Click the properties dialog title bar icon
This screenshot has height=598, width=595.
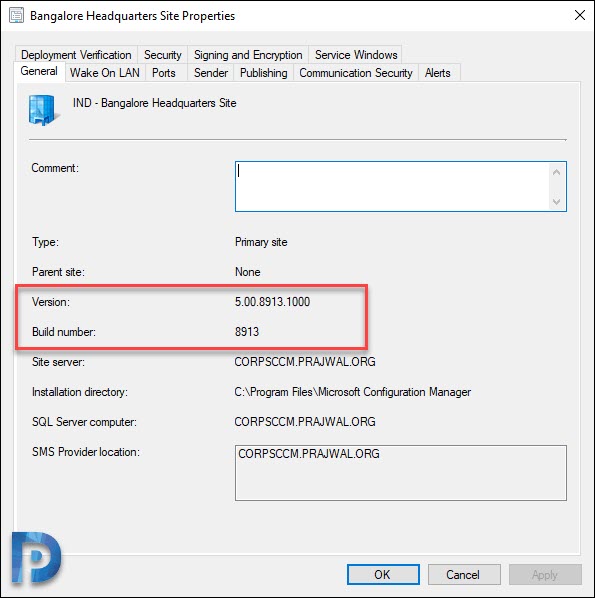point(16,16)
